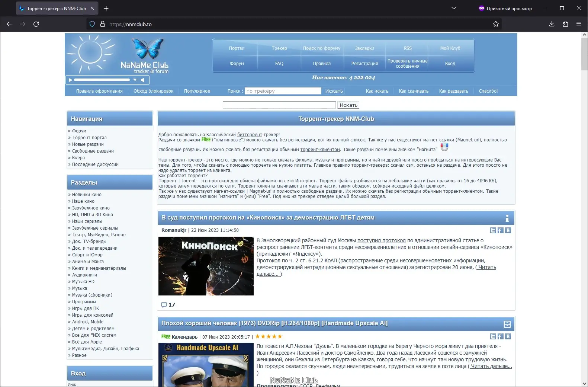The height and width of the screenshot is (387, 588).
Task: Open the FAQ menu item
Action: [x=279, y=64]
